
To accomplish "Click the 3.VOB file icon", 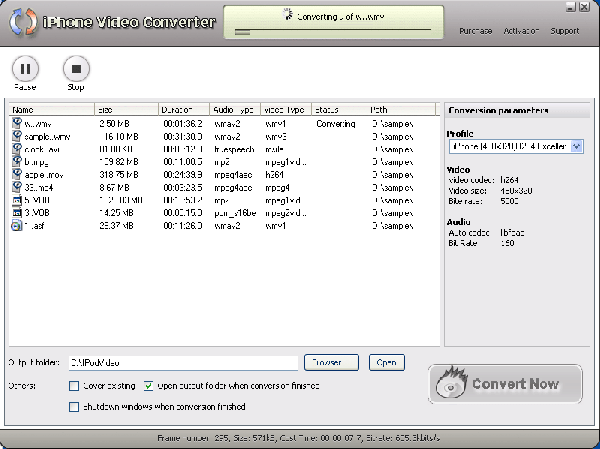I will tap(17, 212).
